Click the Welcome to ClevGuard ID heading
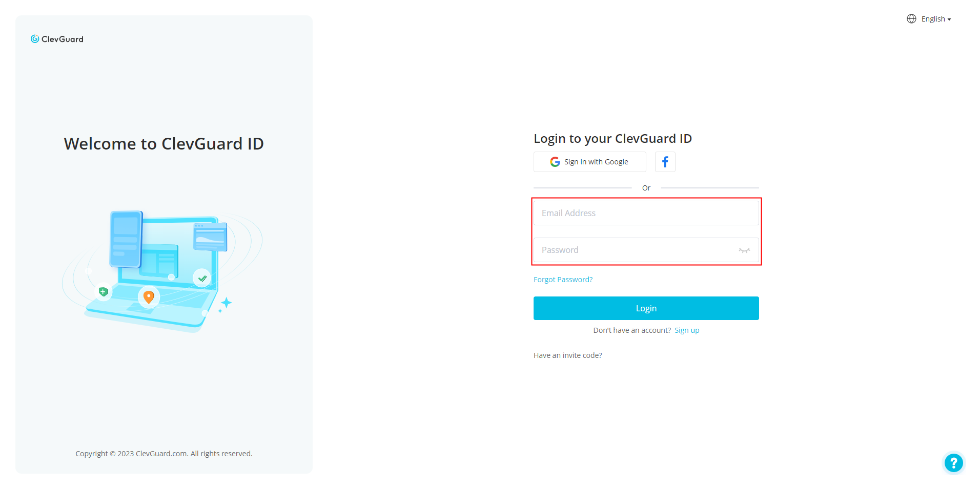This screenshot has height=489, width=980. point(164,144)
